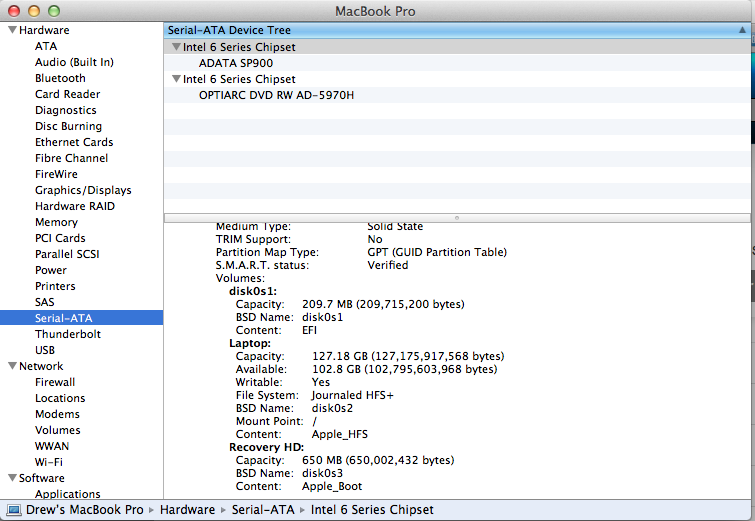Image resolution: width=755 pixels, height=521 pixels.
Task: Open Graphics/Displays section
Action: tap(83, 190)
